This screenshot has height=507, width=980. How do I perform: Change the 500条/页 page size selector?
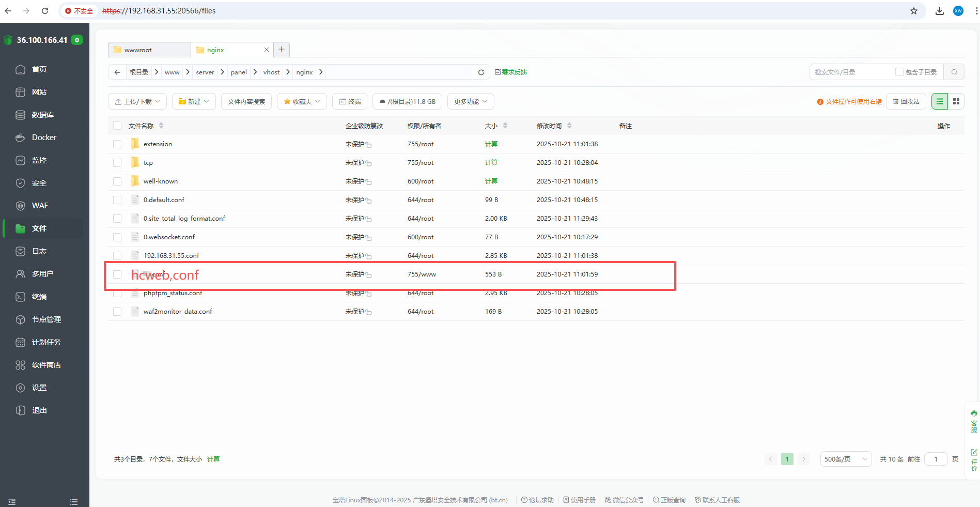[x=845, y=459]
